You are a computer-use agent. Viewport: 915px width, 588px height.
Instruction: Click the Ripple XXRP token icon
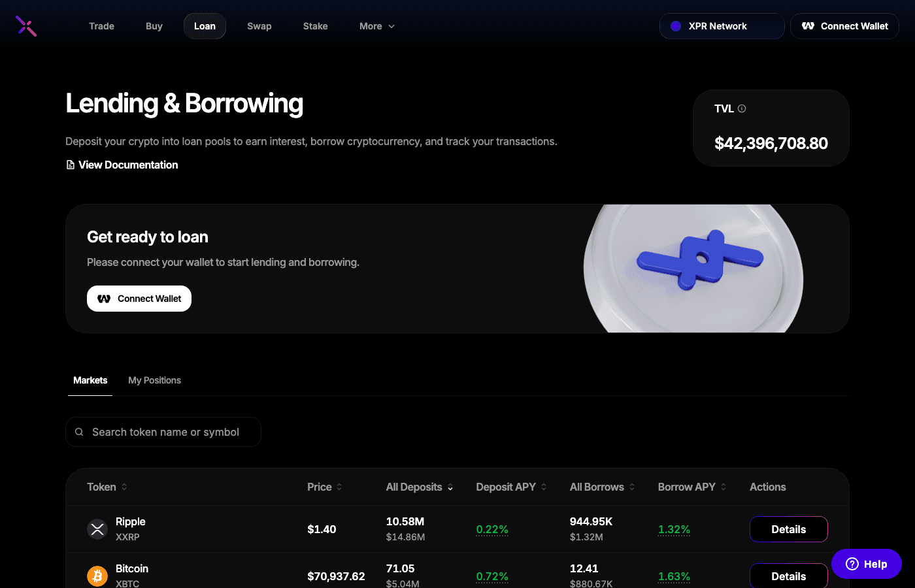[97, 529]
